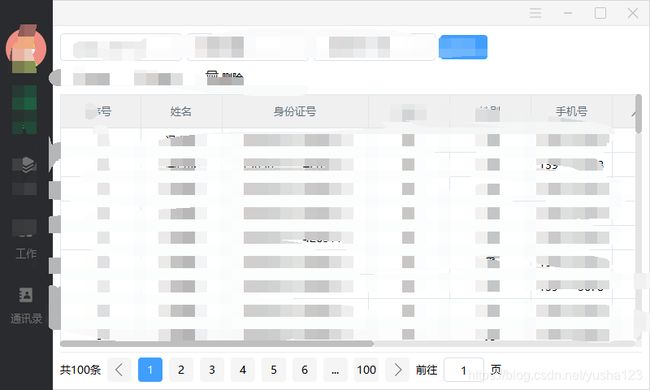The width and height of the screenshot is (650, 390).
Task: Click the table's horizontal scrollbar thumb
Action: (216, 344)
